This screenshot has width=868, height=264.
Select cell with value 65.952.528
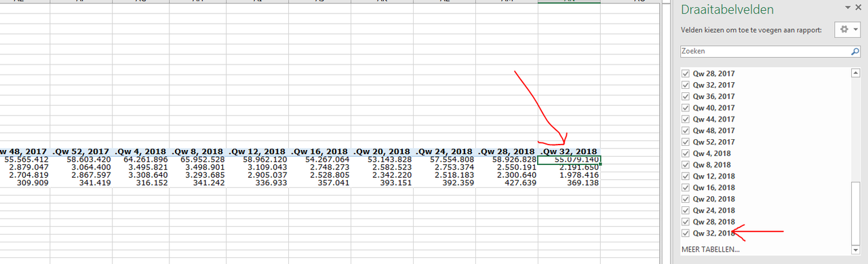pyautogui.click(x=198, y=160)
